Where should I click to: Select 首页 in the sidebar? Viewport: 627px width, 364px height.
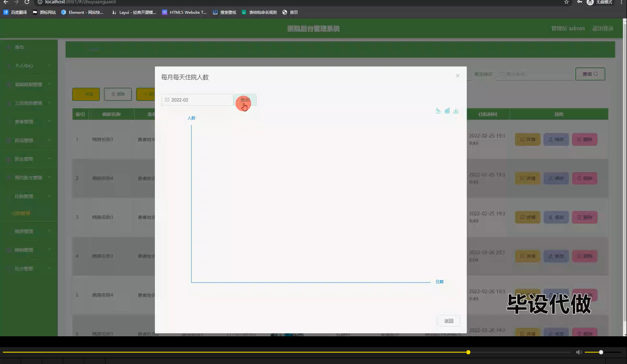[29, 47]
